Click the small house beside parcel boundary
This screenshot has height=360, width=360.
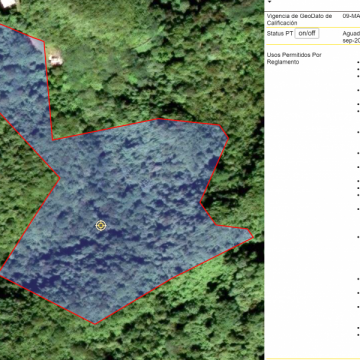(x=55, y=59)
